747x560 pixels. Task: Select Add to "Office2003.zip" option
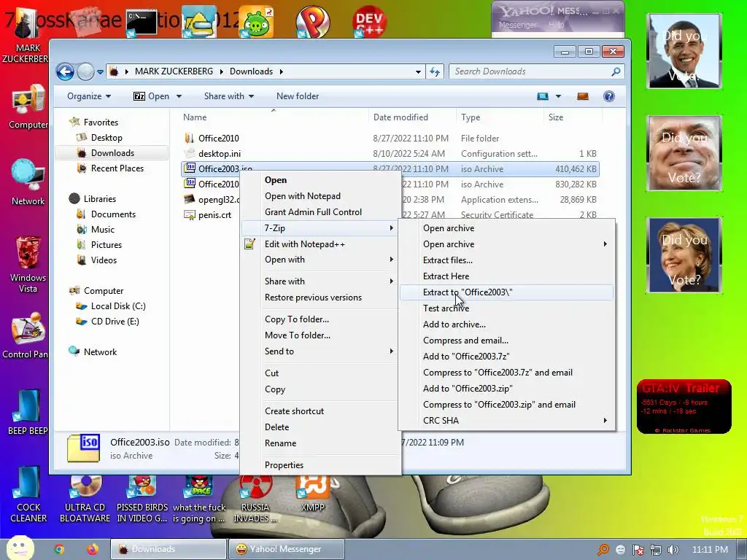coord(507,389)
